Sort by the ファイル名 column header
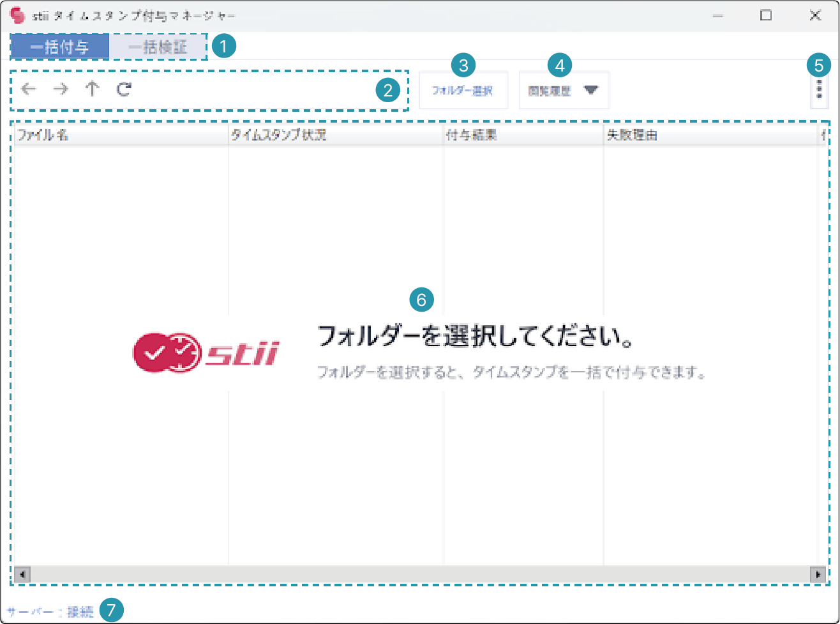The height and width of the screenshot is (624, 840). 121,135
